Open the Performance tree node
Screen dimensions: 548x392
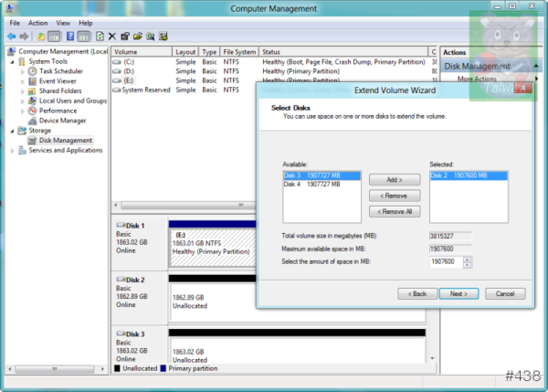pyautogui.click(x=58, y=111)
